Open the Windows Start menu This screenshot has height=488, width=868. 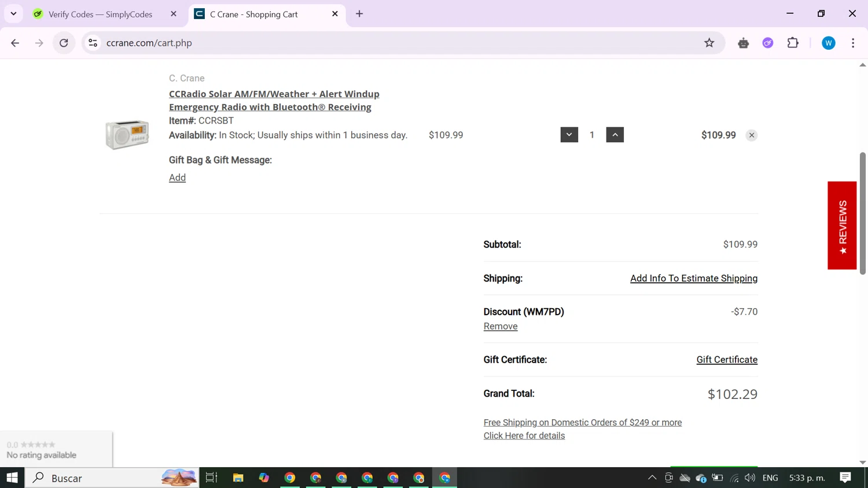coord(12,478)
